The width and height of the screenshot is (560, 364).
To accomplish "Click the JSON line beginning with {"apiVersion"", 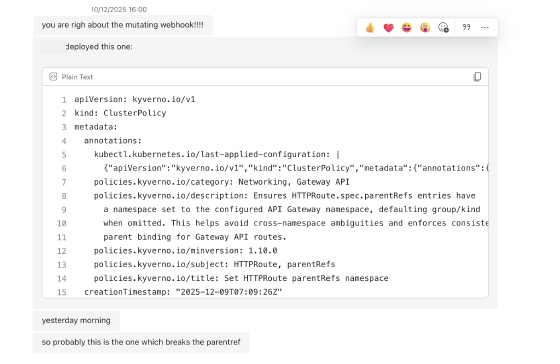I will 296,168.
